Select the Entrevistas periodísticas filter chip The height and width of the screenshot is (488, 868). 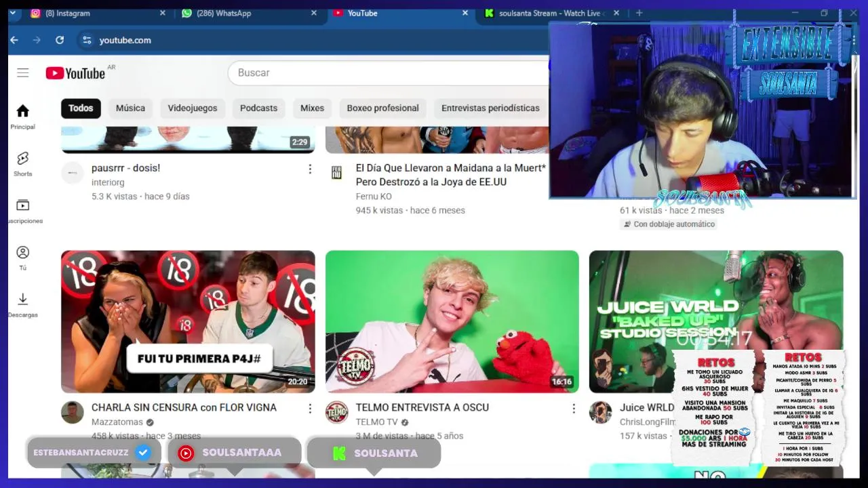490,108
